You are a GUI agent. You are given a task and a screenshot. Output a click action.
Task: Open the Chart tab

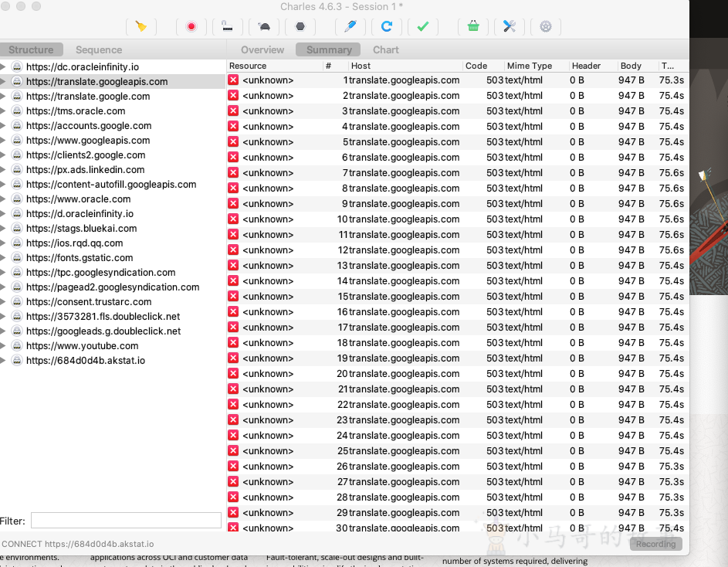pos(386,49)
